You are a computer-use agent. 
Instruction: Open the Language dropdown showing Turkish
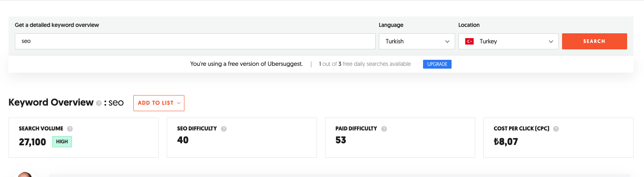coord(417,41)
